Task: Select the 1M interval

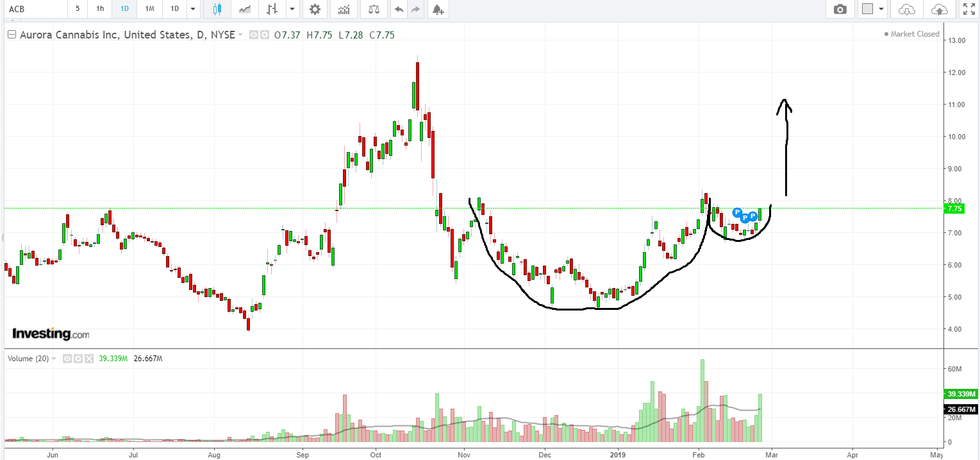Action: click(149, 9)
